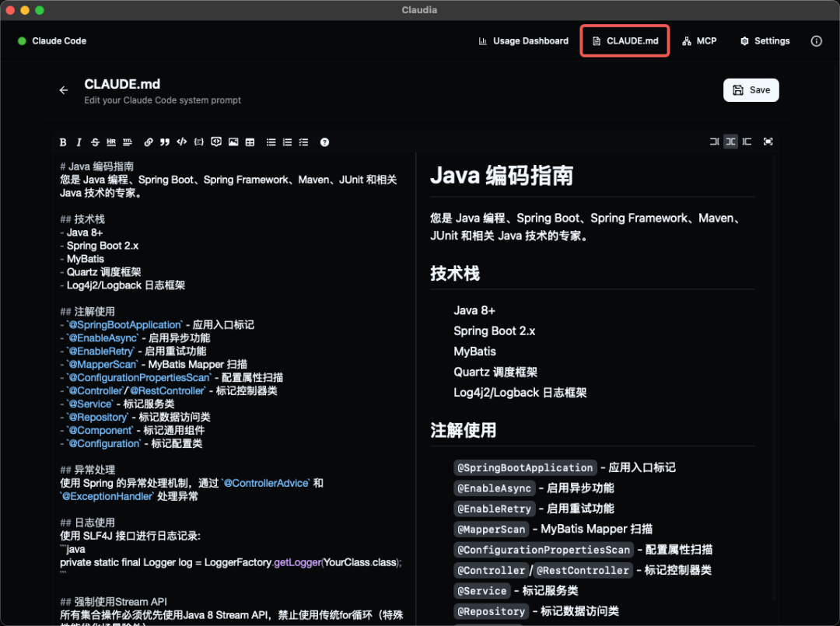Insert a block quote
840x626 pixels.
[165, 142]
